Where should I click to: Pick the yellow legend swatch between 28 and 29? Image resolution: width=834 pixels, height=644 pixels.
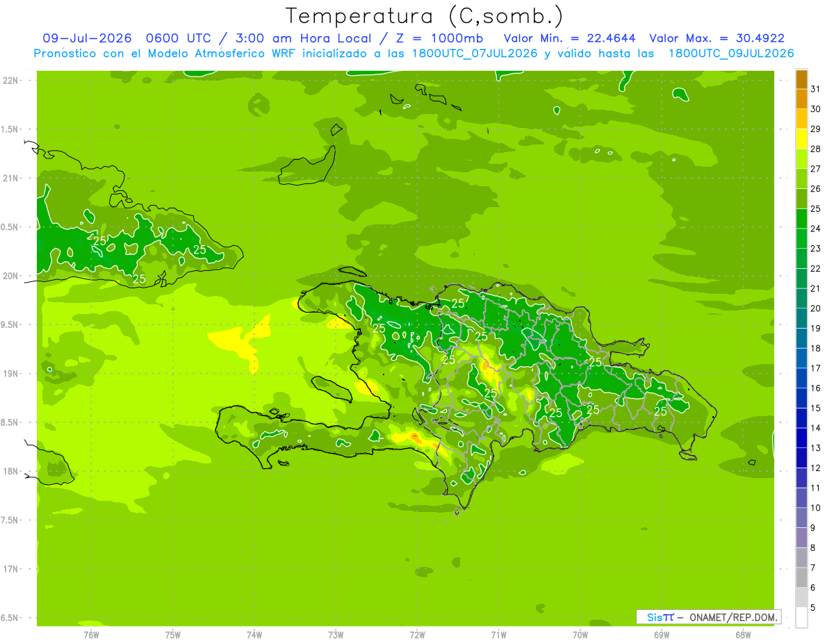pos(801,139)
